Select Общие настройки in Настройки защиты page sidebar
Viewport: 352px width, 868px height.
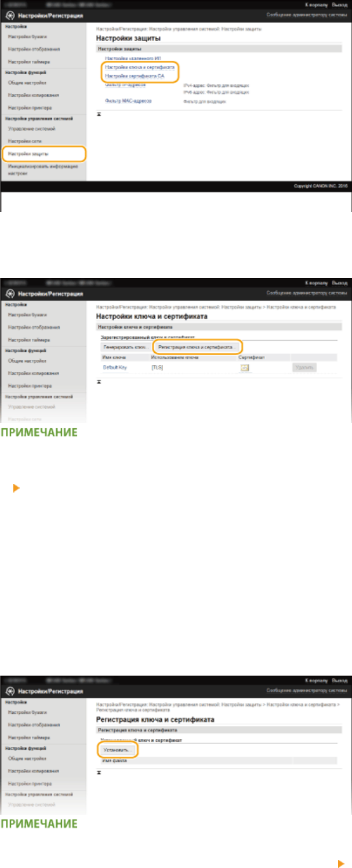tap(27, 83)
